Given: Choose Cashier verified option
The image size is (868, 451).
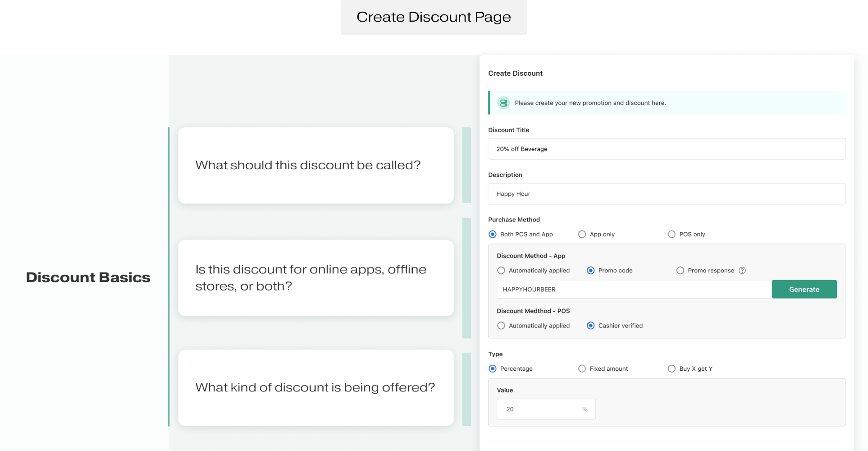Looking at the screenshot, I should pos(590,326).
